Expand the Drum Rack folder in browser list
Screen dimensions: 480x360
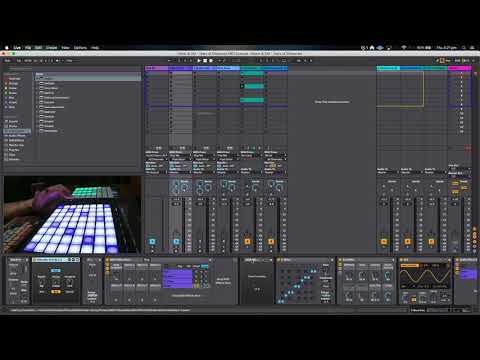coord(37,88)
